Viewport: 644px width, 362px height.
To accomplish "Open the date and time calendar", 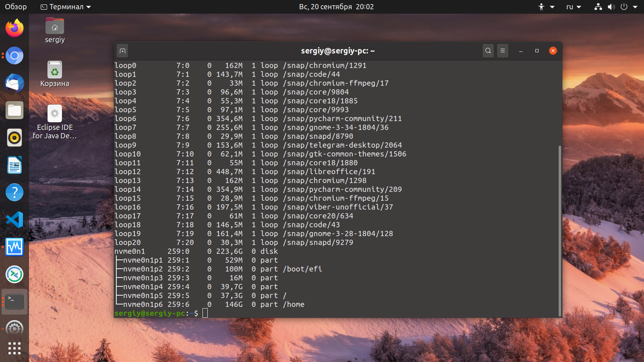I will (x=336, y=7).
